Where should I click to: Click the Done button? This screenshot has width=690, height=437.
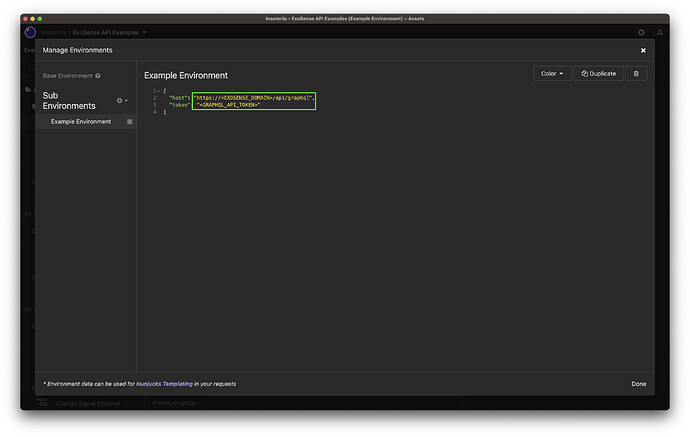pyautogui.click(x=639, y=384)
